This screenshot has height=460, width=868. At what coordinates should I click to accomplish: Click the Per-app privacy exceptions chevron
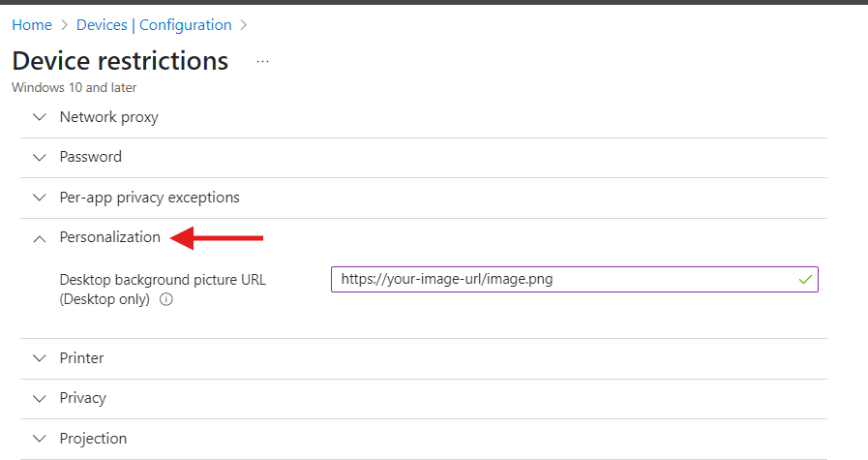[x=39, y=198]
